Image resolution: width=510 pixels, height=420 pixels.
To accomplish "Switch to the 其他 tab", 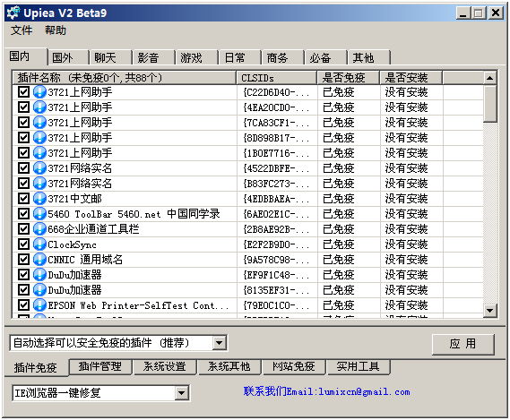I will 369,58.
